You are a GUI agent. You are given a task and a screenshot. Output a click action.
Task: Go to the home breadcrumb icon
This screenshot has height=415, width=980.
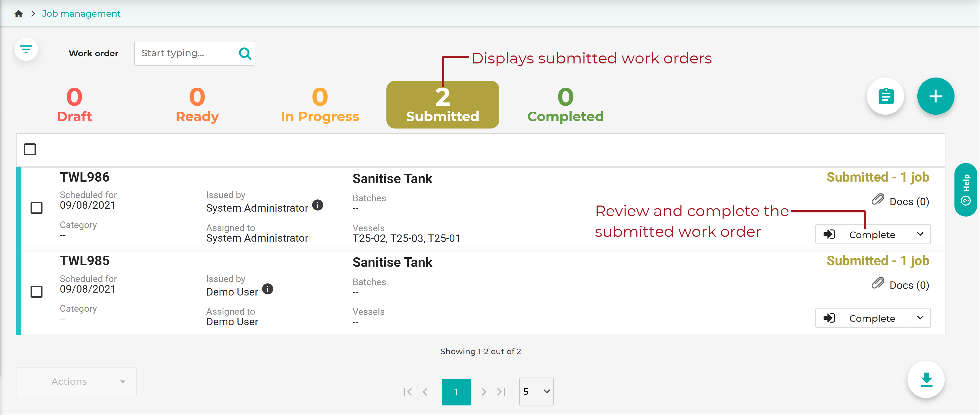[19, 14]
